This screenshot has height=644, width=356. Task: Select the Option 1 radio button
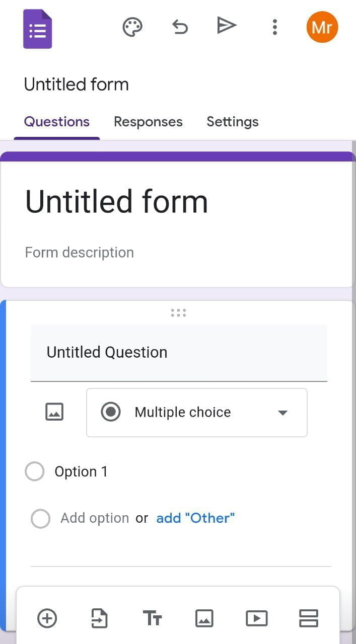[35, 472]
